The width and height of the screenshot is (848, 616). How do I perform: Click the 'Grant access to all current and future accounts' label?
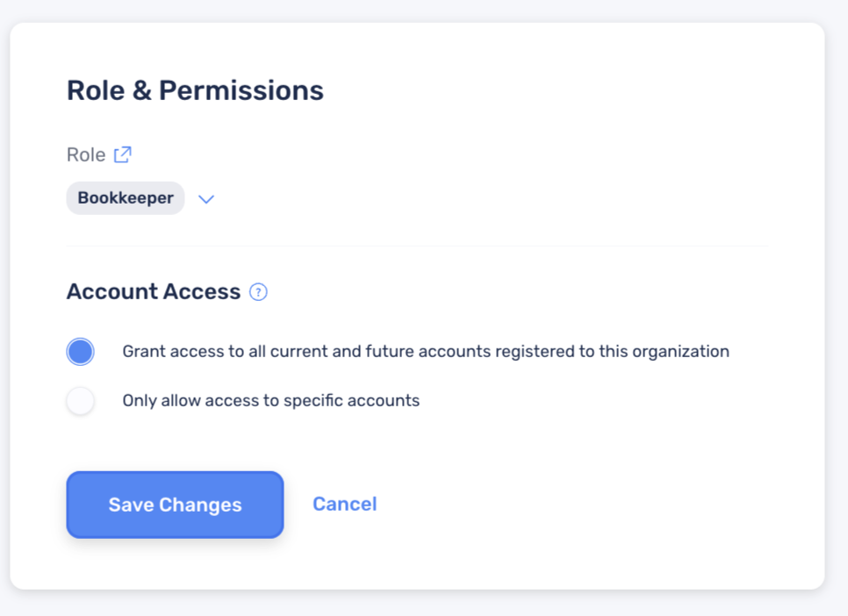426,352
